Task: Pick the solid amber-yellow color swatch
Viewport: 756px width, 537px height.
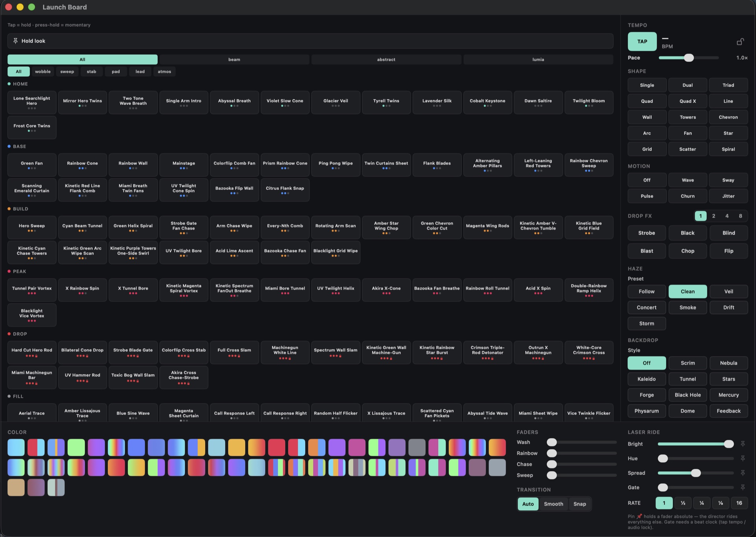Action: tap(237, 448)
